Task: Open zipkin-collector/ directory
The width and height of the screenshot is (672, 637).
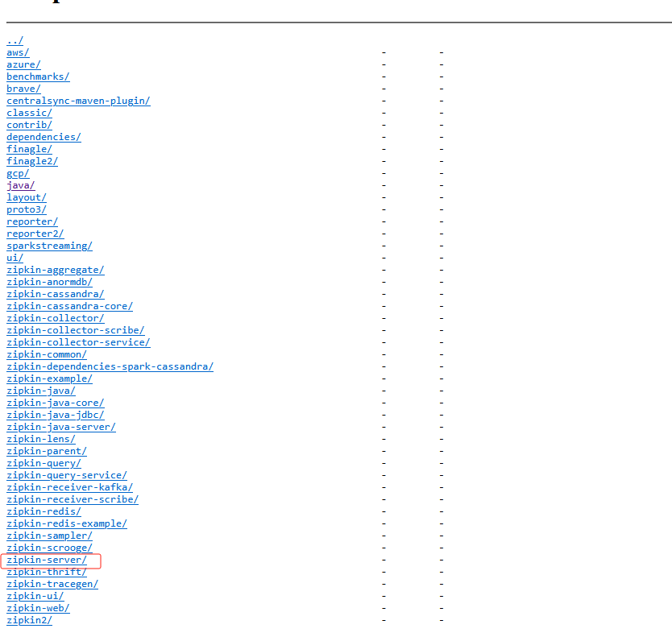Action: [x=56, y=318]
